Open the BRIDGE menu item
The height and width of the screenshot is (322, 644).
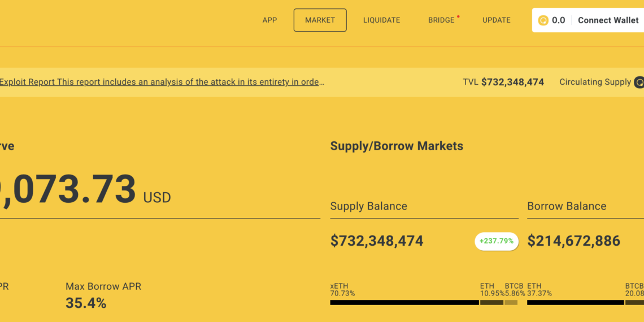pos(442,20)
